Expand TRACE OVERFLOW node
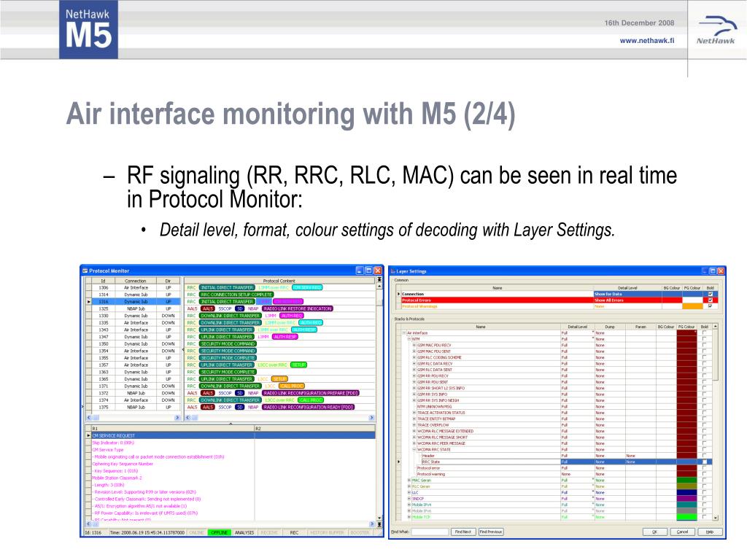The height and width of the screenshot is (560, 747). [x=414, y=425]
